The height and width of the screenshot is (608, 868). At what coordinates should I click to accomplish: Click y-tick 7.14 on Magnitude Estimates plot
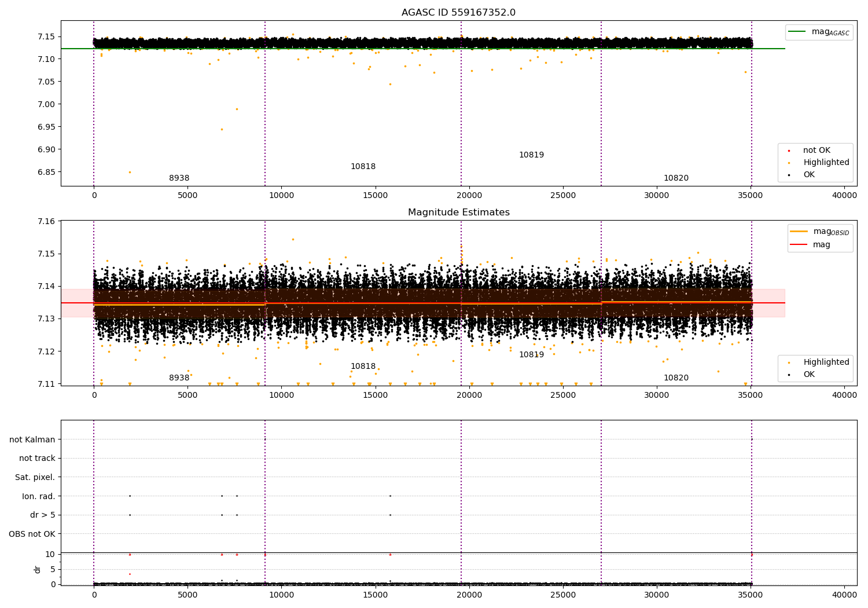(x=45, y=287)
